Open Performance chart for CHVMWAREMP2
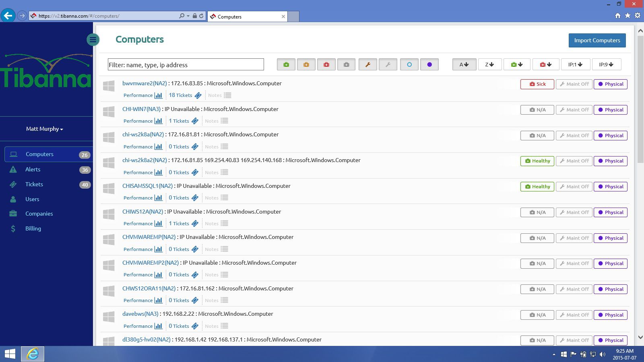Image resolution: width=644 pixels, height=362 pixels. (143, 275)
